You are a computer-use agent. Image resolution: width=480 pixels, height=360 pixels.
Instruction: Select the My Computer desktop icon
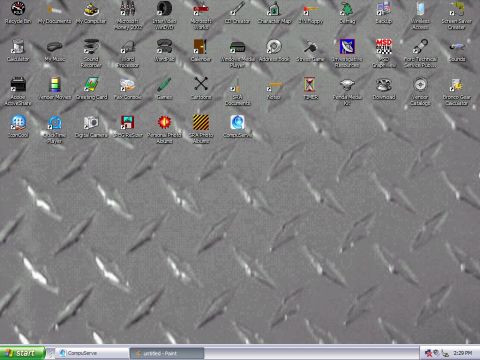(x=91, y=9)
